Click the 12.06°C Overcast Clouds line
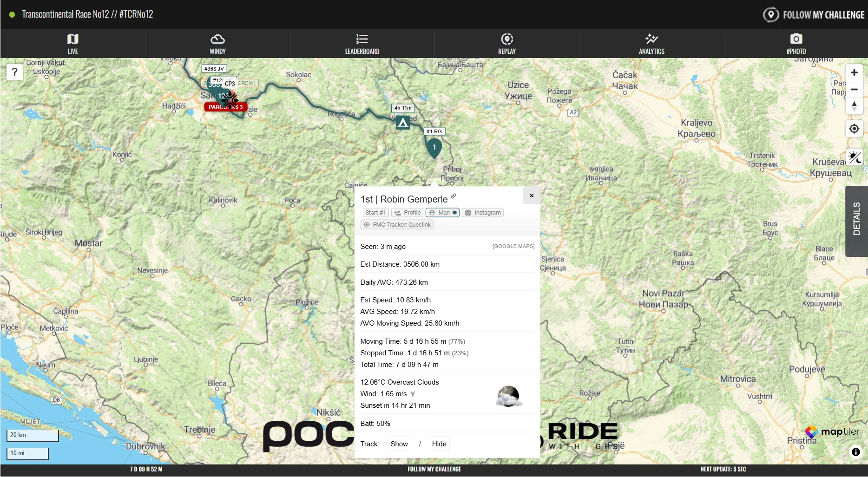This screenshot has height=477, width=868. (400, 382)
